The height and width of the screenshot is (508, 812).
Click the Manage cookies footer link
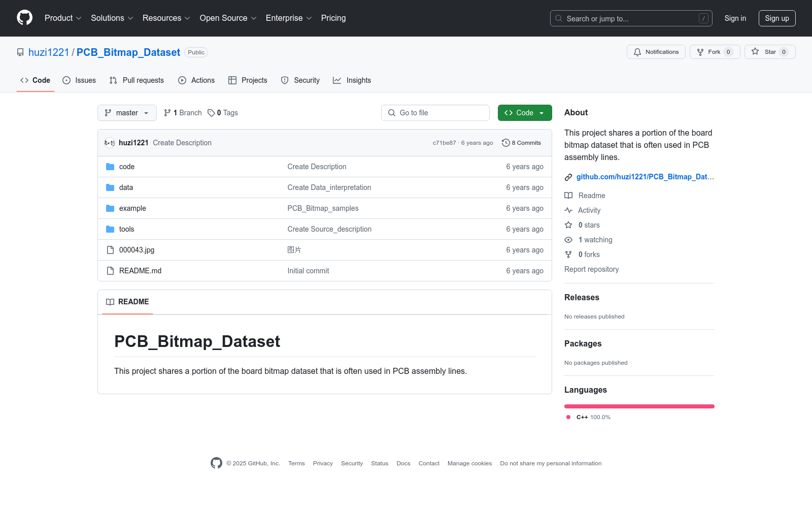pos(470,463)
